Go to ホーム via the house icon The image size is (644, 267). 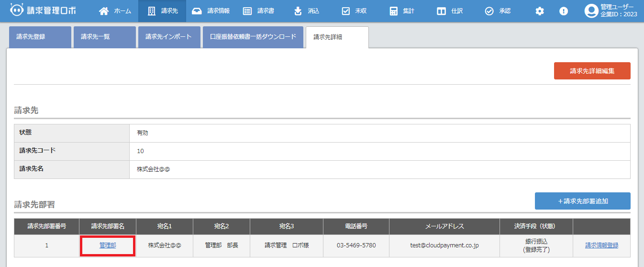(x=104, y=11)
